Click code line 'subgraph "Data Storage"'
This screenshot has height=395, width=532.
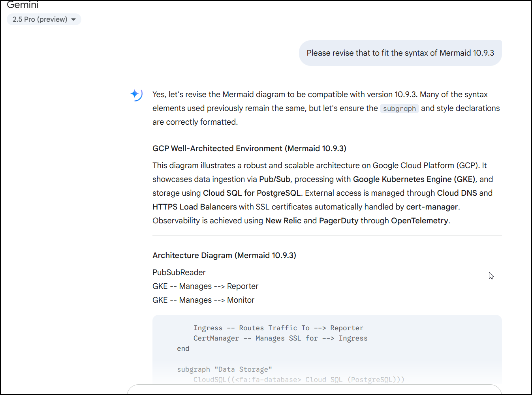(224, 369)
